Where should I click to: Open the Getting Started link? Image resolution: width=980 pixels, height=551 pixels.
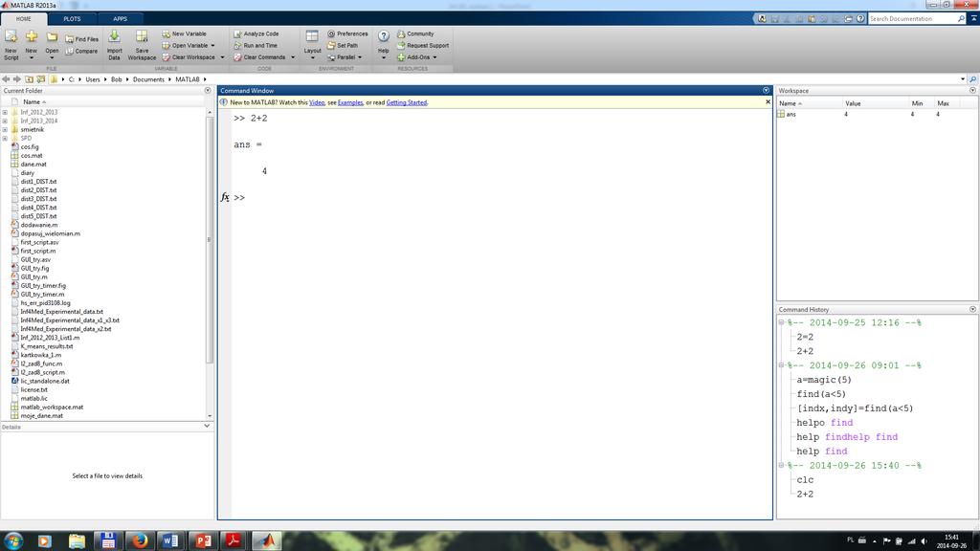tap(406, 102)
